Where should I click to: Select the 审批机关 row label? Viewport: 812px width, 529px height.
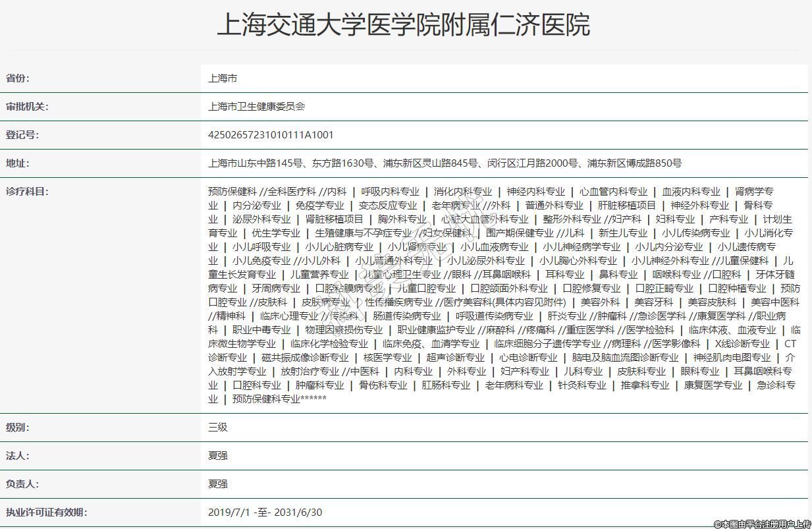pos(27,107)
